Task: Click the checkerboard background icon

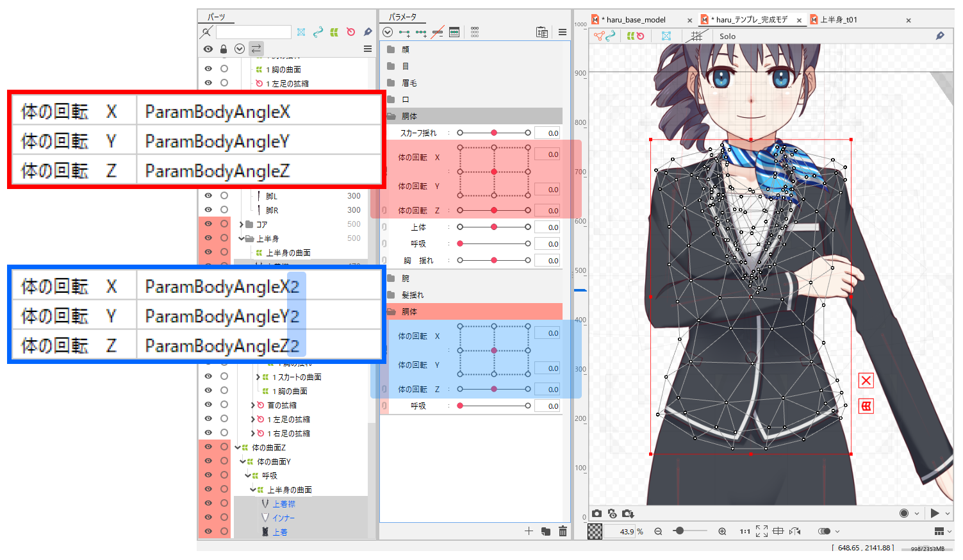Action: pos(595,531)
